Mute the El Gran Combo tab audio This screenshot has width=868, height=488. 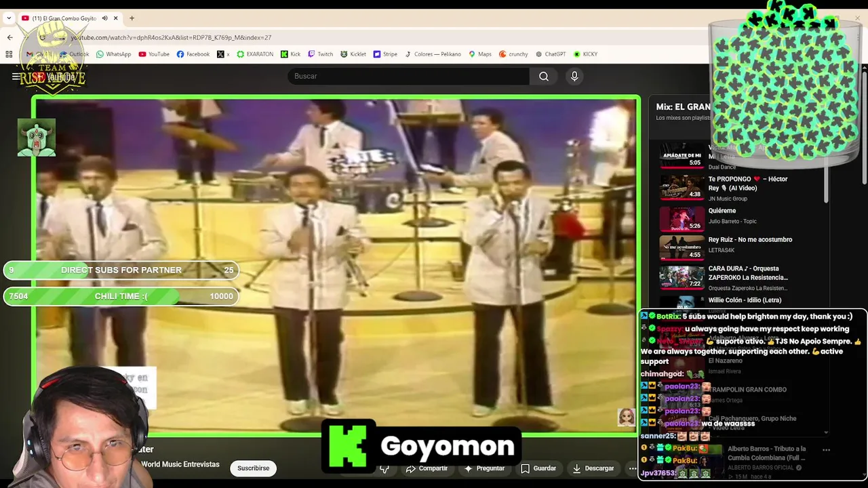point(104,18)
